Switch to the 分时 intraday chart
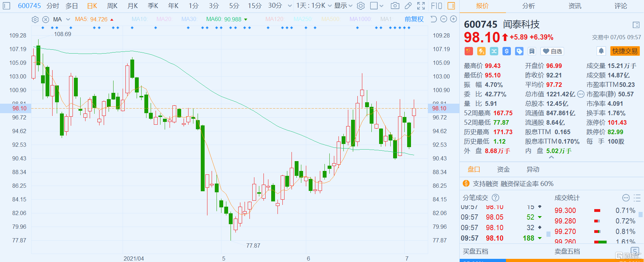The height and width of the screenshot is (262, 644). click(x=53, y=6)
